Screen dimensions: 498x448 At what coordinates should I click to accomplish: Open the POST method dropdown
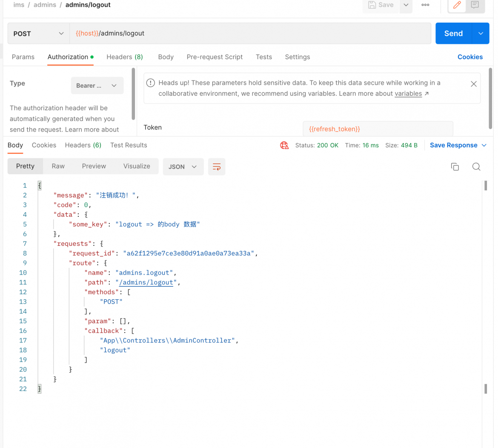click(x=38, y=33)
